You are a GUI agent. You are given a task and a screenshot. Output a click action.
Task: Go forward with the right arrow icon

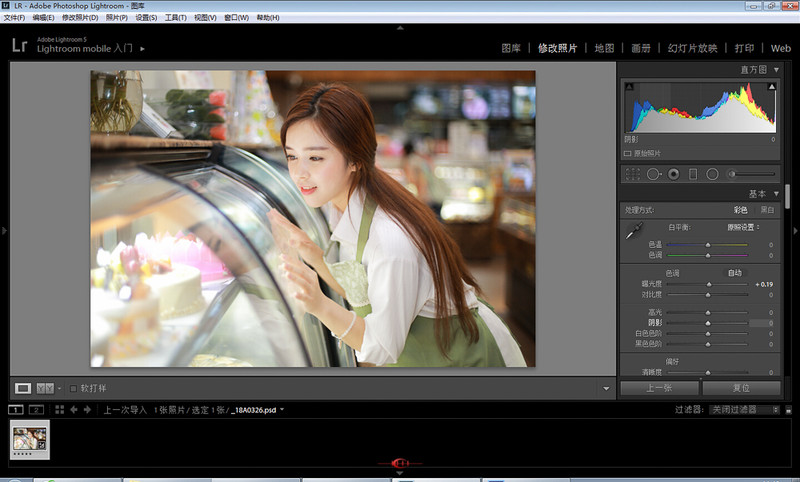pos(87,410)
